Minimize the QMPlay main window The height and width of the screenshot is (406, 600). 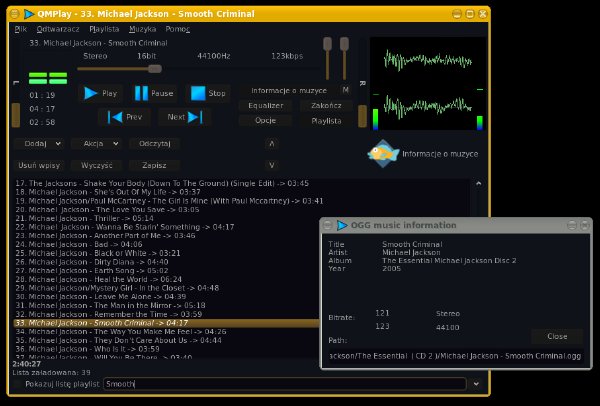coord(457,14)
